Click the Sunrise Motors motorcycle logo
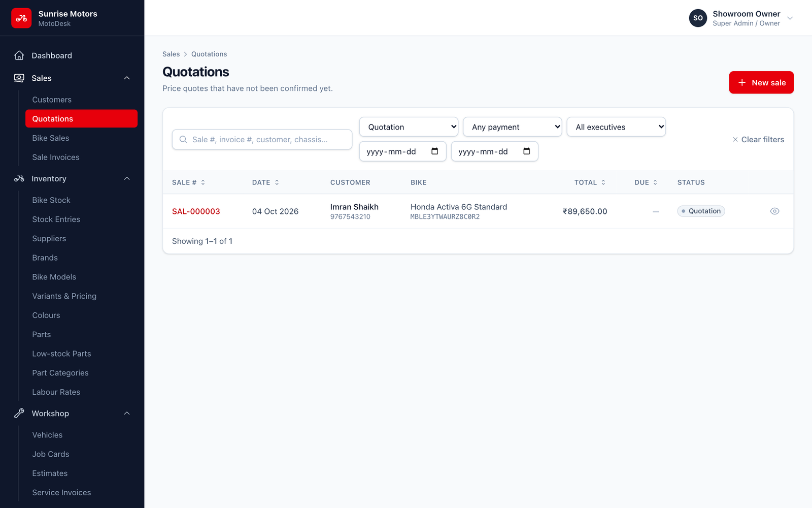 coord(21,18)
